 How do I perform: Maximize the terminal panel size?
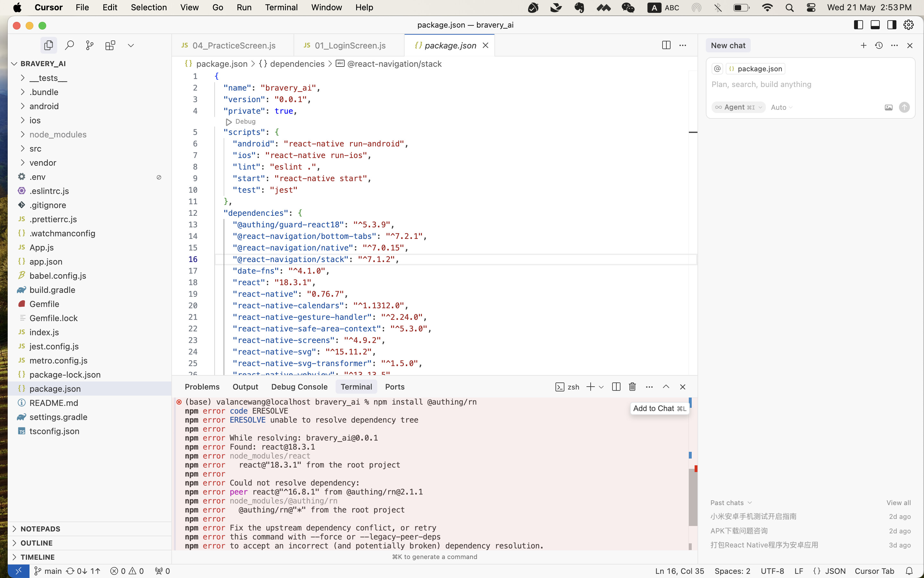click(666, 387)
